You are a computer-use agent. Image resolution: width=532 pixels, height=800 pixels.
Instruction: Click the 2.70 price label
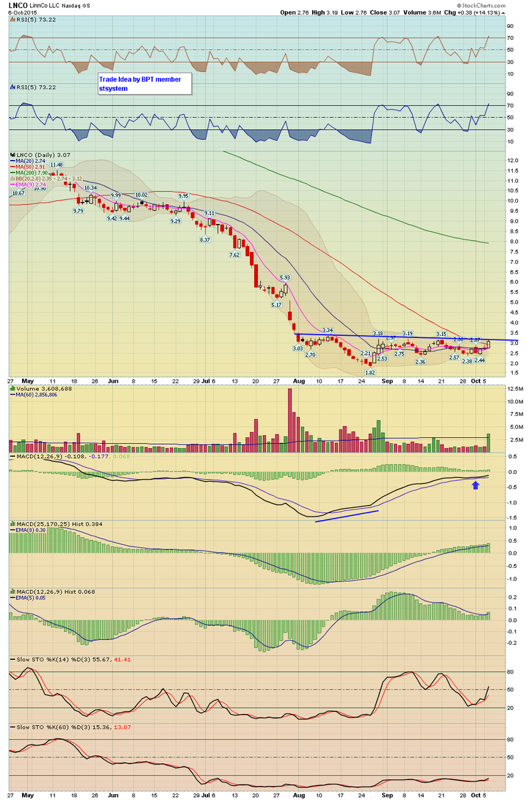pos(310,355)
